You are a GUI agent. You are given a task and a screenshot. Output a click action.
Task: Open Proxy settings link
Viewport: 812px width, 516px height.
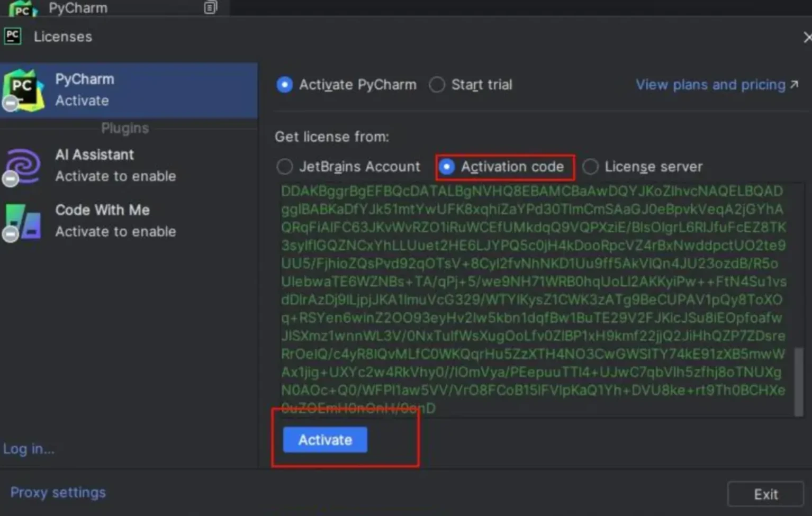point(58,492)
